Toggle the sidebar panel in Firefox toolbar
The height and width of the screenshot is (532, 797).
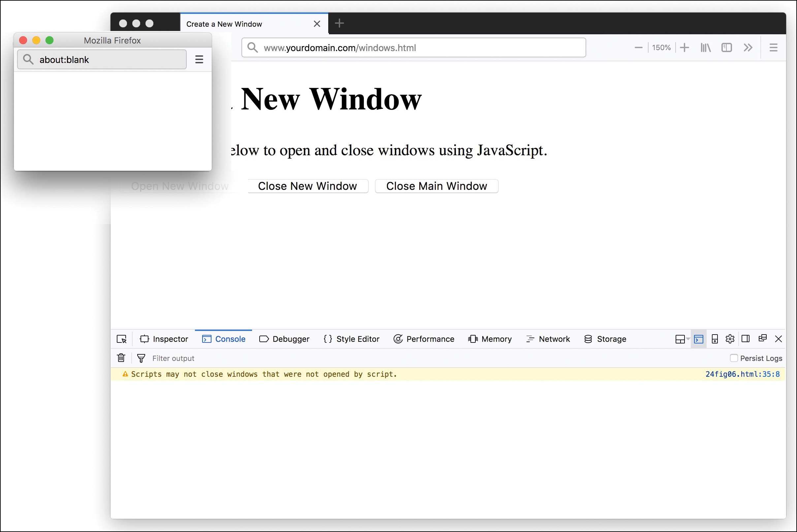[727, 47]
